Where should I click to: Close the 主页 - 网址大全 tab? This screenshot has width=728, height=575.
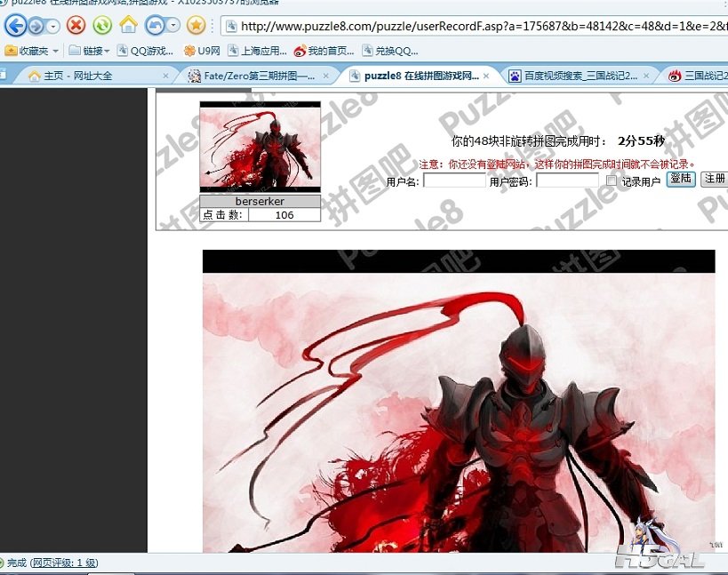click(165, 76)
